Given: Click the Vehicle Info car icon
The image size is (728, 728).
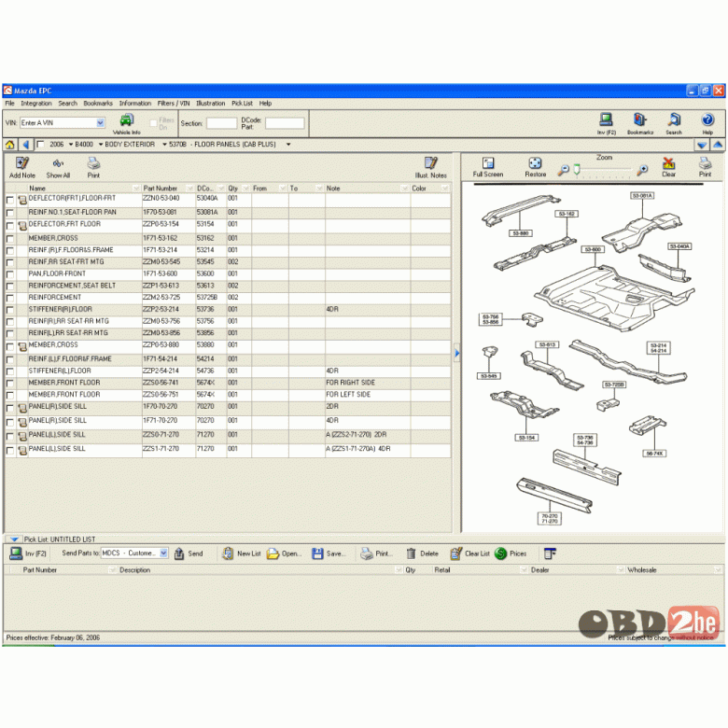Looking at the screenshot, I should point(126,120).
